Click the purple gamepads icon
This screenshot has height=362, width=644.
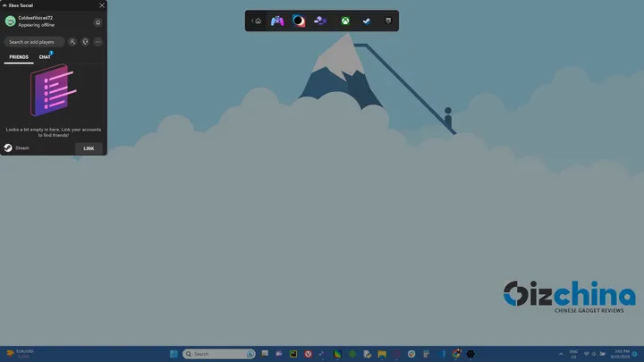click(x=320, y=21)
